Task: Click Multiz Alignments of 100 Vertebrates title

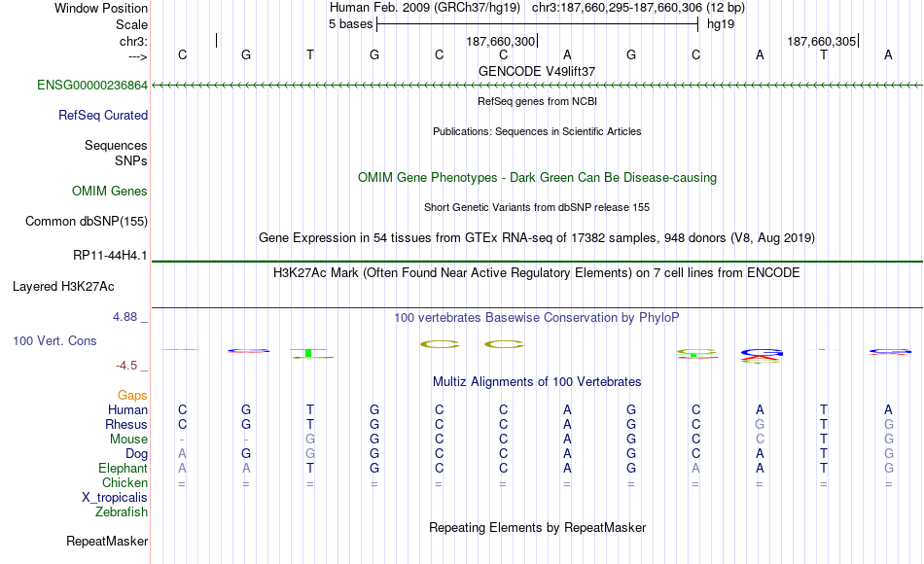Action: tap(537, 382)
